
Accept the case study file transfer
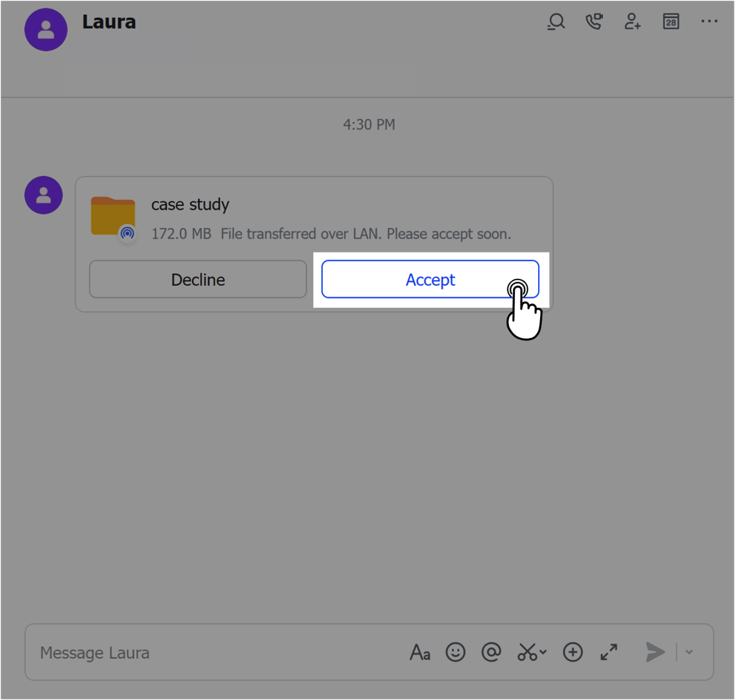click(x=430, y=279)
